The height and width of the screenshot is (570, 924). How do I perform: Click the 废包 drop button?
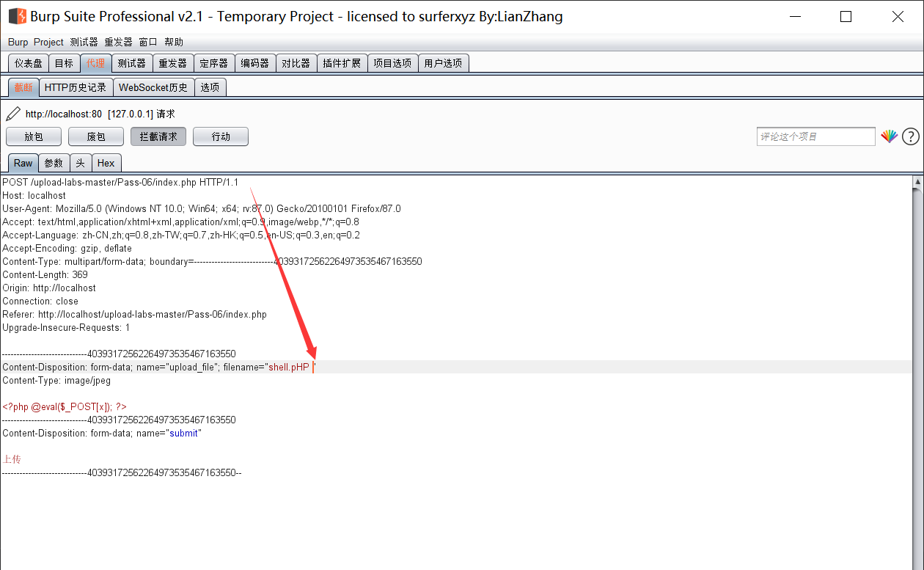click(x=96, y=136)
